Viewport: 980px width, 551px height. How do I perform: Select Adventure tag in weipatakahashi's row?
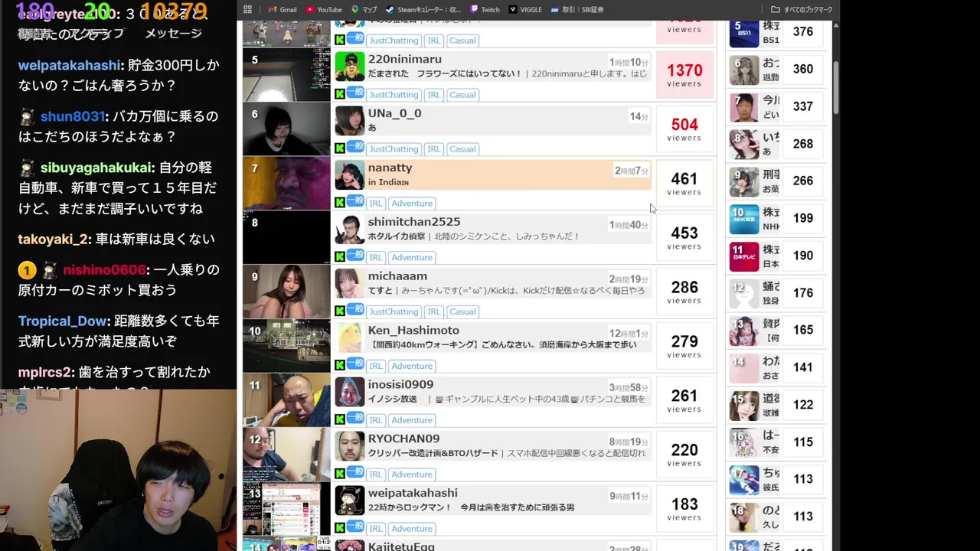point(412,529)
